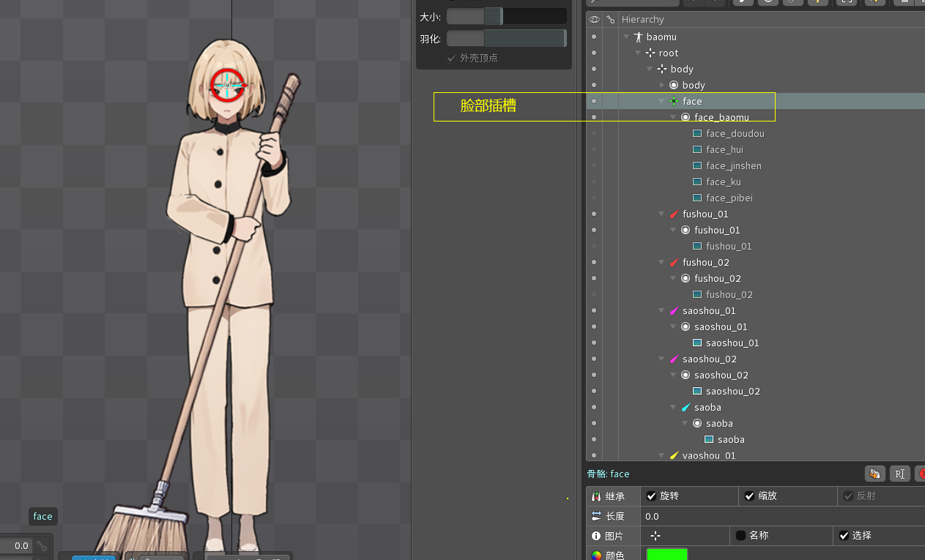Screen dimensions: 925x560
Task: Click the key icon beside 0.0 field
Action: 42,545
